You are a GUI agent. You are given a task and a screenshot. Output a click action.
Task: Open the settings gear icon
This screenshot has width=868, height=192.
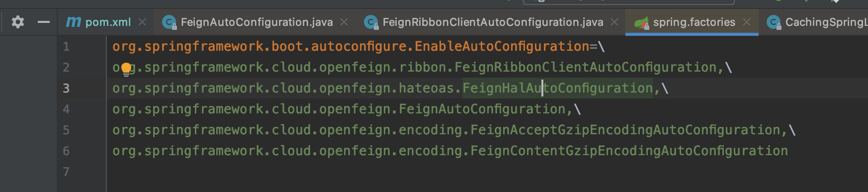click(x=18, y=22)
